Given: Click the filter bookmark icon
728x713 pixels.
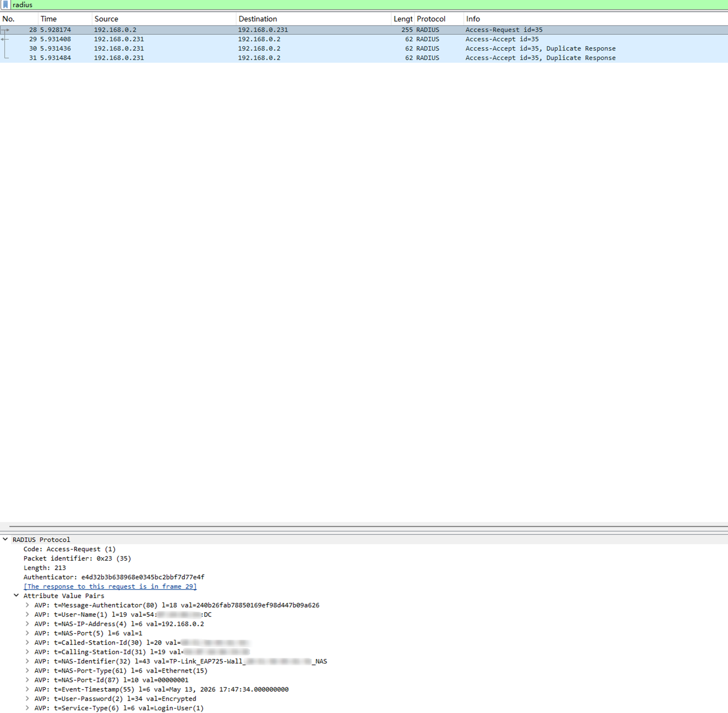Looking at the screenshot, I should (x=5, y=5).
